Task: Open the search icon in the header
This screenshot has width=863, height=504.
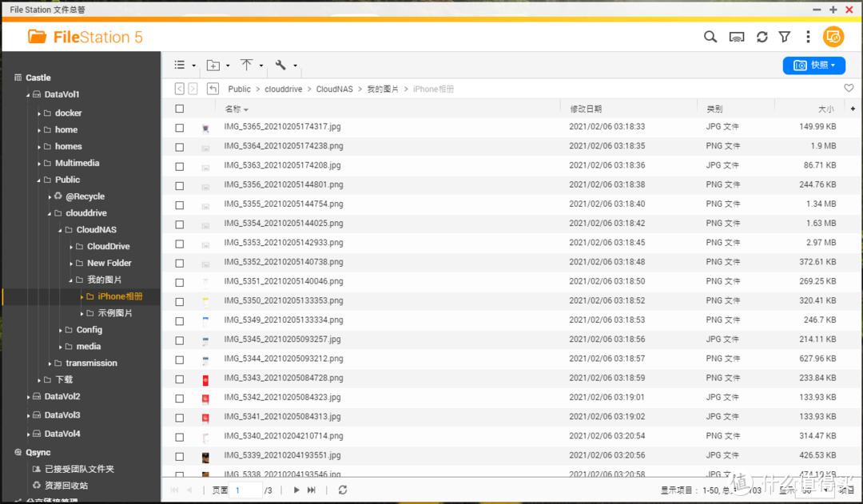Action: pyautogui.click(x=710, y=37)
